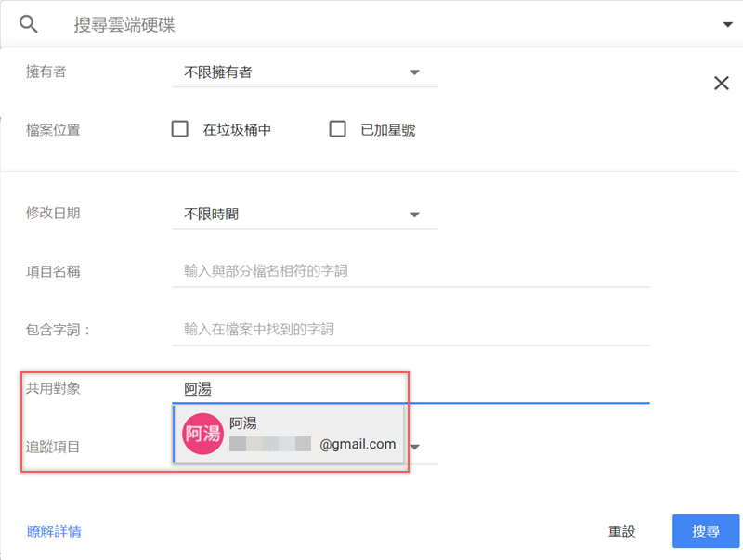Click the 已加星號 label text
Viewport: 743px width, 560px height.
pos(387,130)
